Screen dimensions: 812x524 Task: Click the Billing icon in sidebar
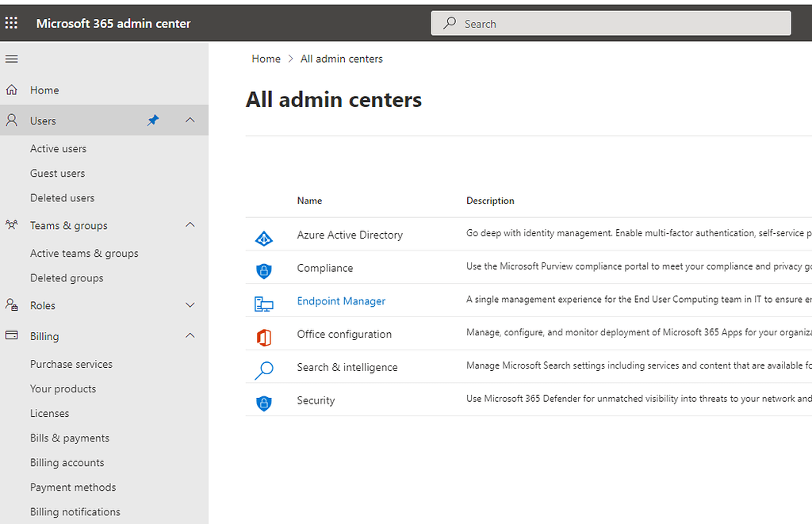[11, 335]
